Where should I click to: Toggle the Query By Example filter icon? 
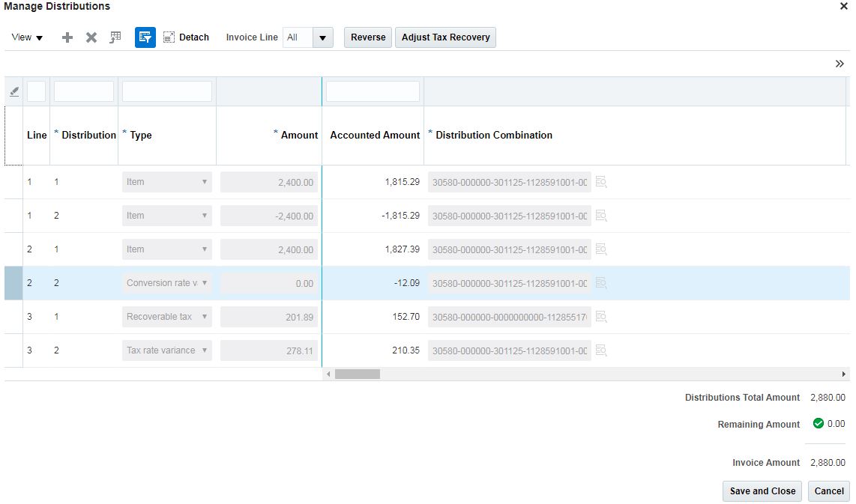(145, 37)
